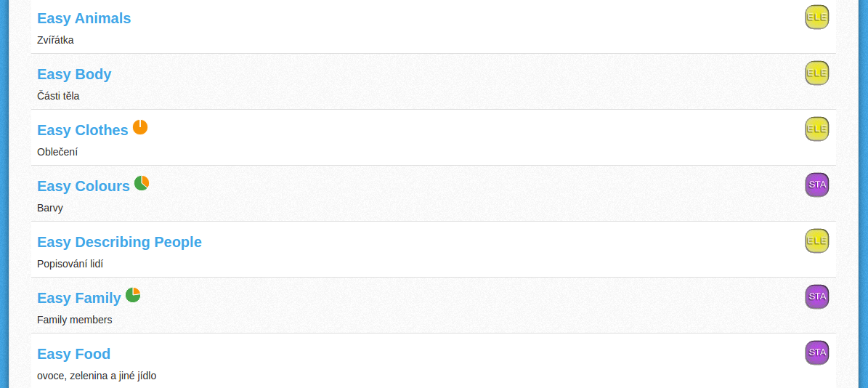Select the Easy Colours title

tap(84, 186)
